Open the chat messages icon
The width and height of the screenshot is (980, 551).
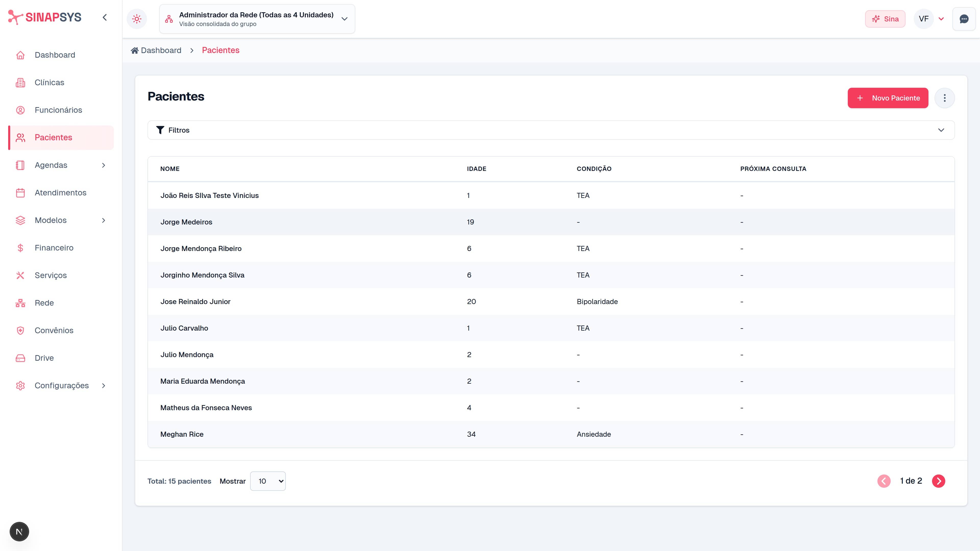click(x=964, y=19)
